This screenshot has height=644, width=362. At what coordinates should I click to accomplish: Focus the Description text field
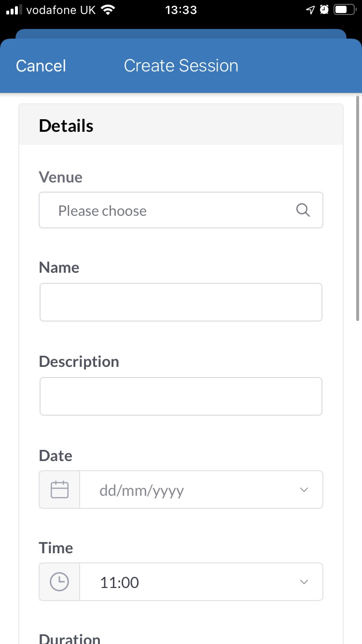(x=181, y=396)
